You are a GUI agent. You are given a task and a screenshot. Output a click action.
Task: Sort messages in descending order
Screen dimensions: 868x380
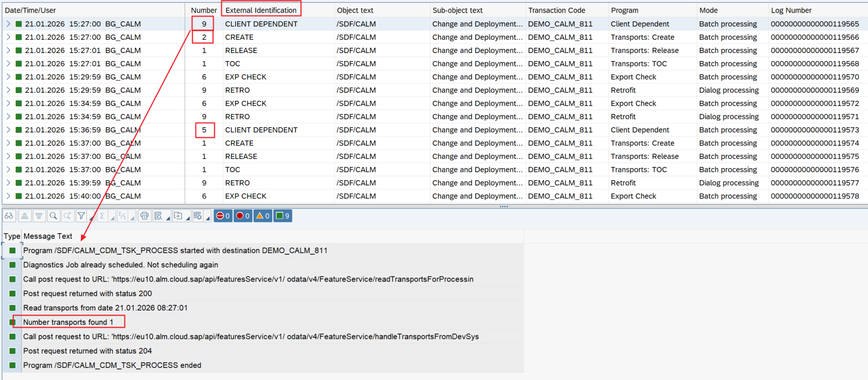pyautogui.click(x=39, y=216)
